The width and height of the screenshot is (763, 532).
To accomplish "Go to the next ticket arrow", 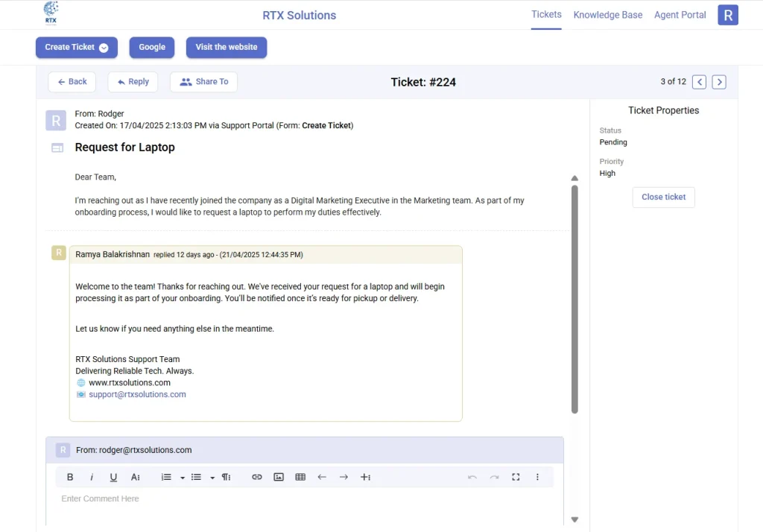I will pyautogui.click(x=719, y=82).
